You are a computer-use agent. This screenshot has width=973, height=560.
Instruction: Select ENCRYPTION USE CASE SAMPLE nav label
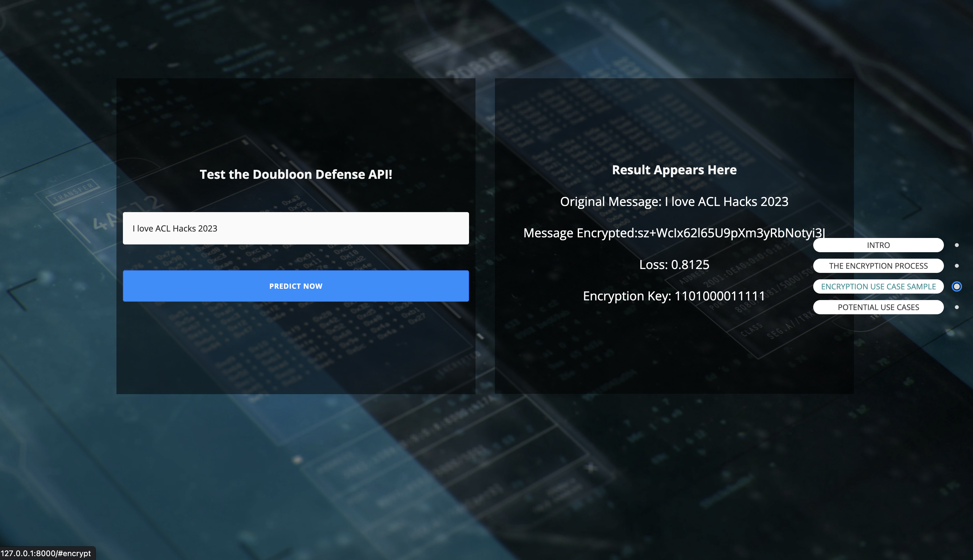(x=878, y=286)
